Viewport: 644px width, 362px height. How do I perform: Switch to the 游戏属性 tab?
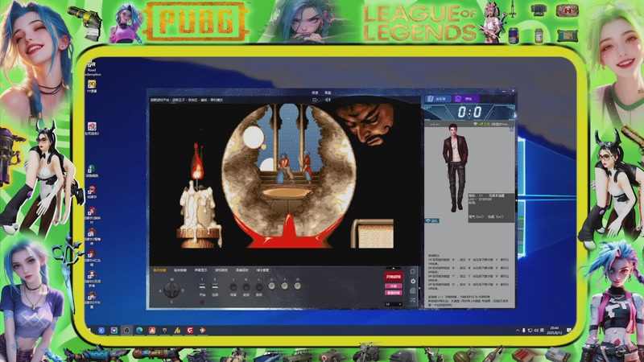pyautogui.click(x=221, y=270)
